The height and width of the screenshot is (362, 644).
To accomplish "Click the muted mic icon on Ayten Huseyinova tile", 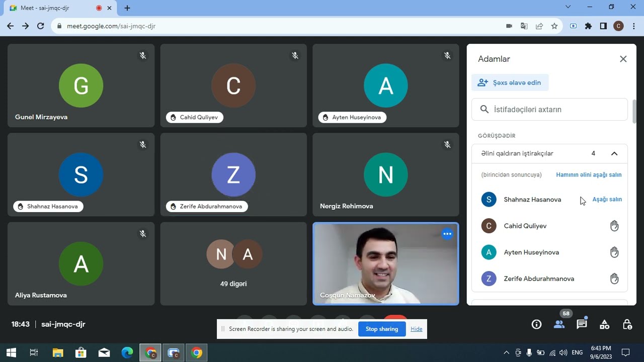I will click(447, 55).
